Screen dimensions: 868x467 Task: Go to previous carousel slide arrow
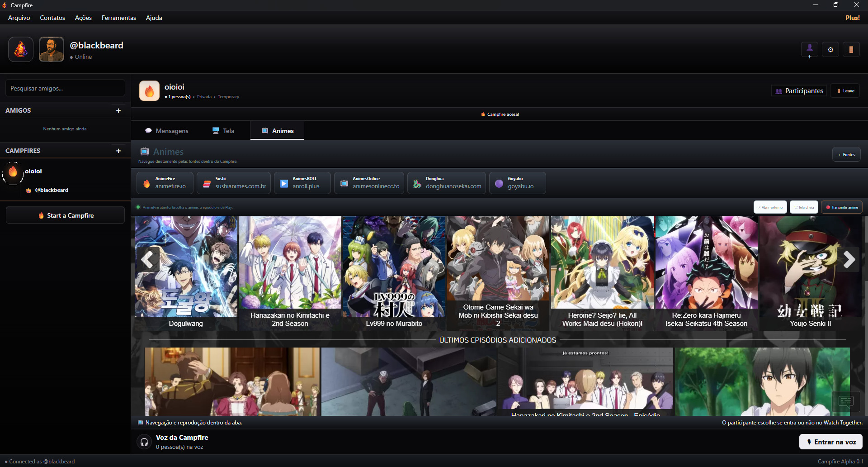click(147, 260)
